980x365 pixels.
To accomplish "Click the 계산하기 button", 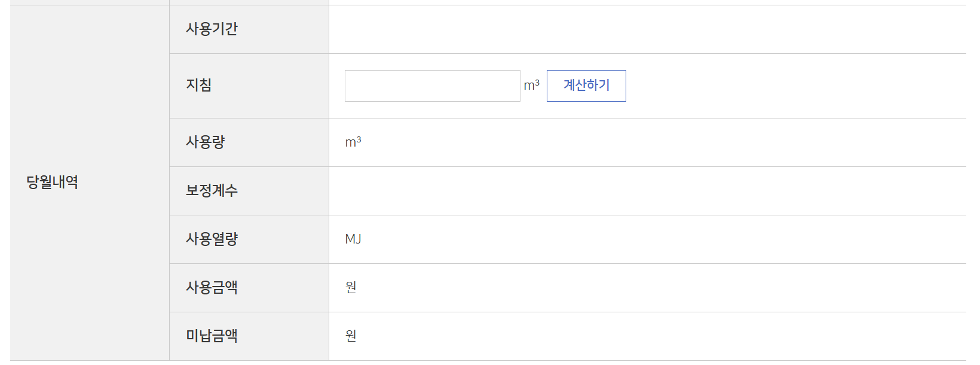I will (586, 86).
